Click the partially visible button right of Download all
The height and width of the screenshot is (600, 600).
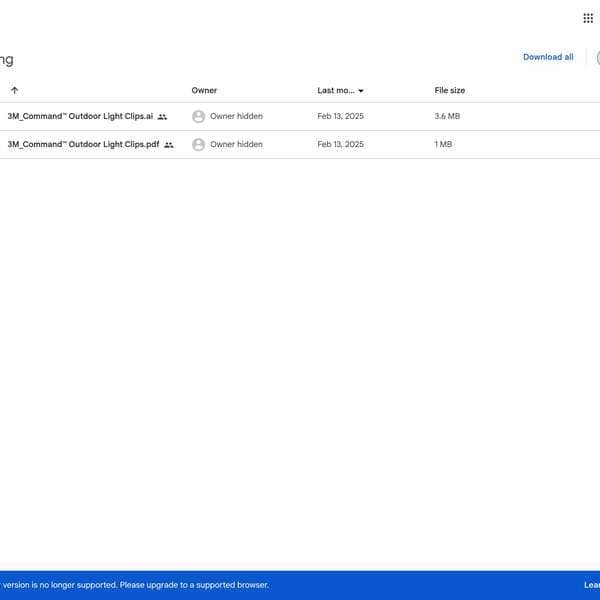595,57
